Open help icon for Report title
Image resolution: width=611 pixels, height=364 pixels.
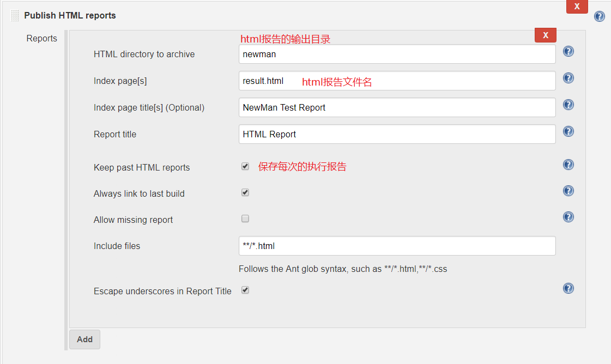pyautogui.click(x=568, y=131)
